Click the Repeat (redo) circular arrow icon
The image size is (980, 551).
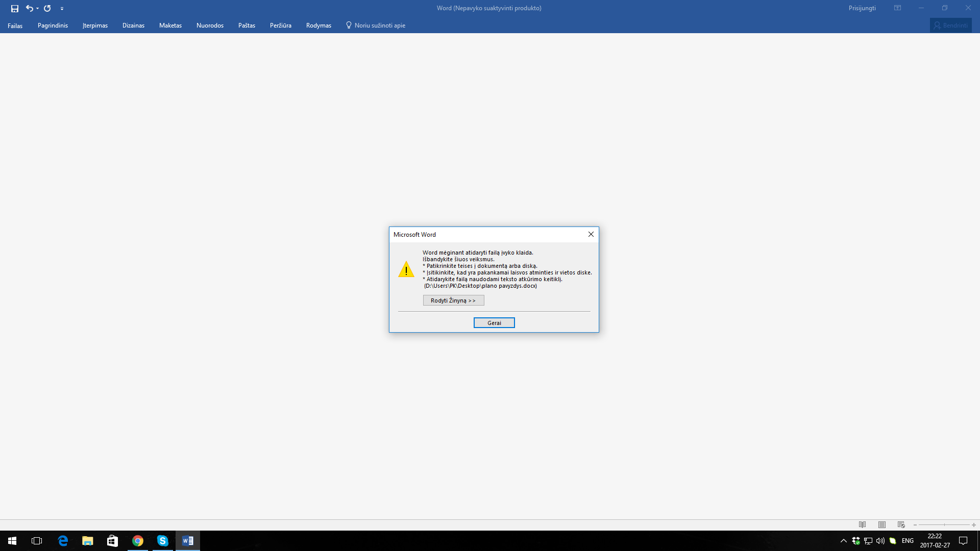[47, 8]
